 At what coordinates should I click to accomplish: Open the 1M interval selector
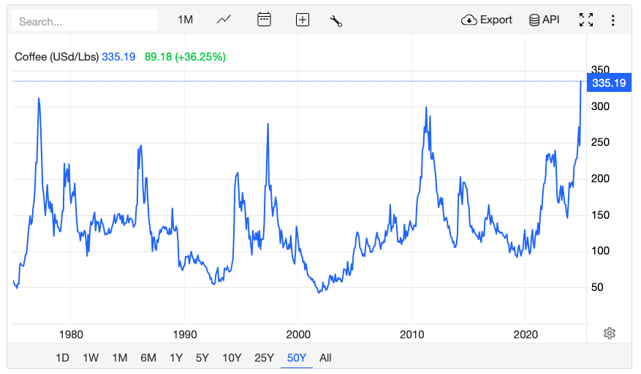click(x=185, y=20)
